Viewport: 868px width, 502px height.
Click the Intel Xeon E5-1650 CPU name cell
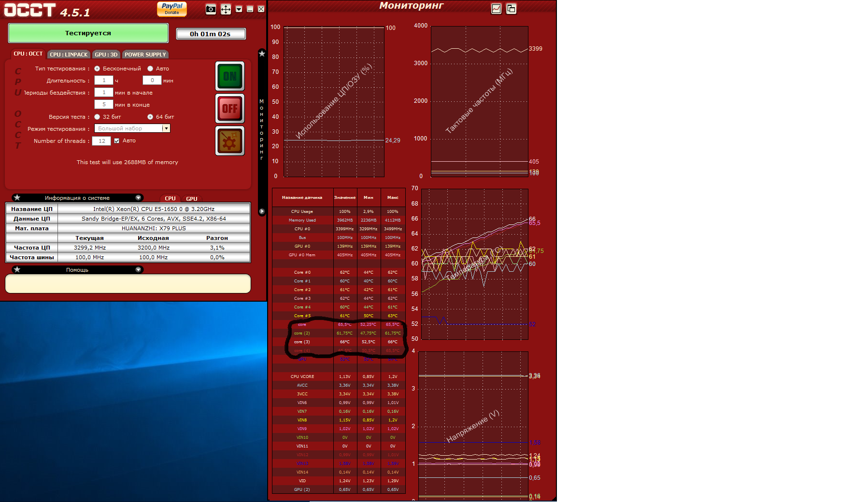(154, 209)
